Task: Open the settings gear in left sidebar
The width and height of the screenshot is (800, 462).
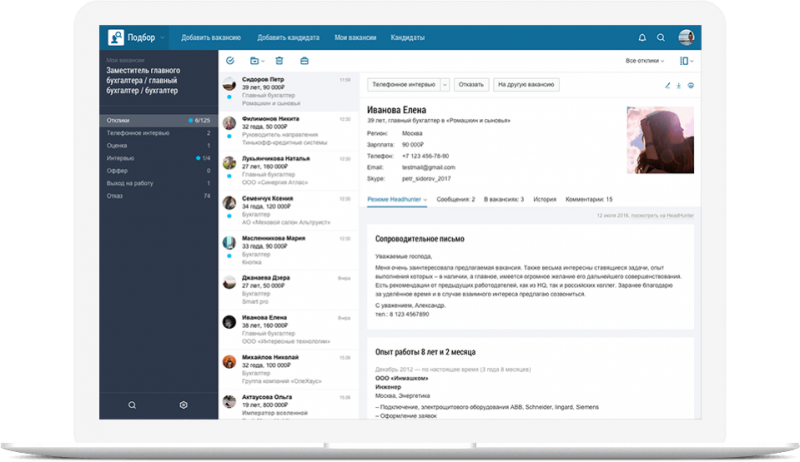Action: coord(184,405)
